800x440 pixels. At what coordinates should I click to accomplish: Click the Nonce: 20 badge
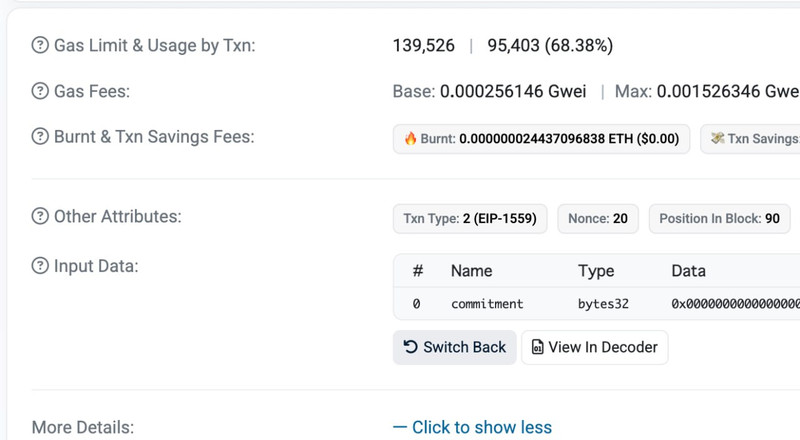(598, 219)
